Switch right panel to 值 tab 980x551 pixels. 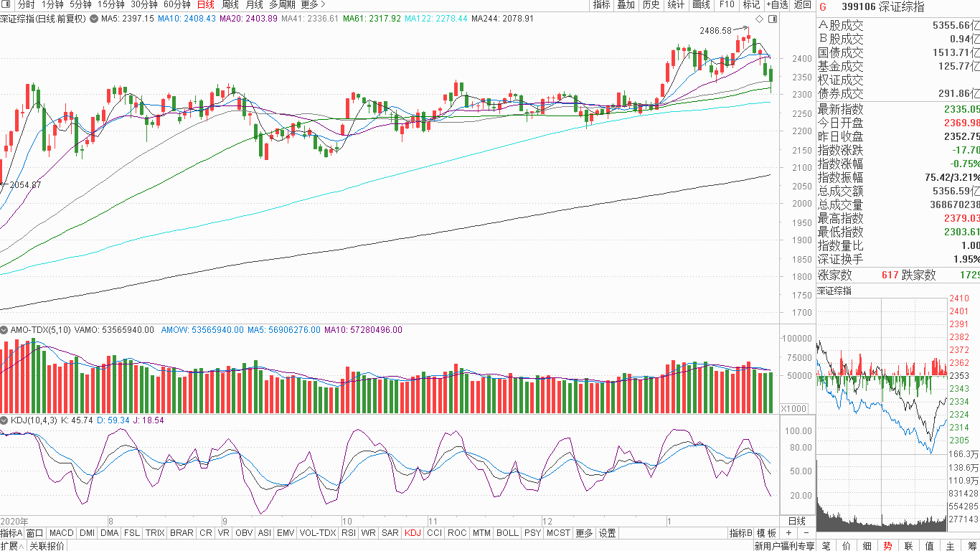(x=930, y=546)
